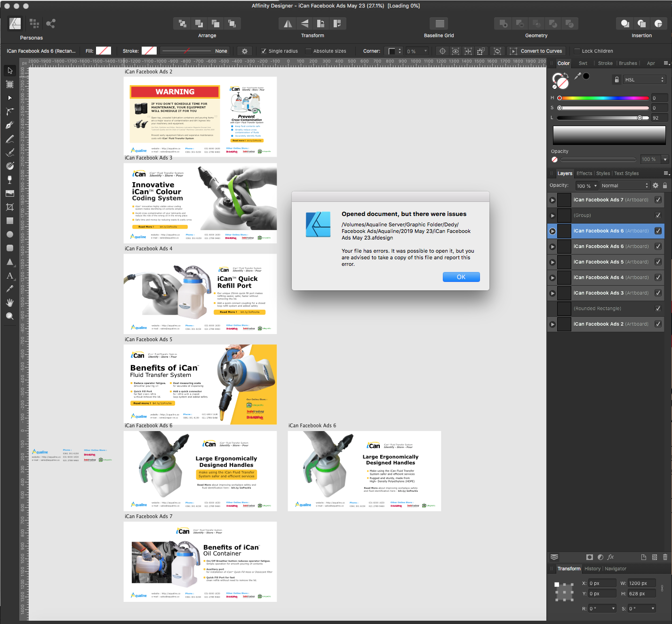Screen dimensions: 672x624
Task: Hide the iCan Facebook Ads 2 artboard
Action: 658,324
